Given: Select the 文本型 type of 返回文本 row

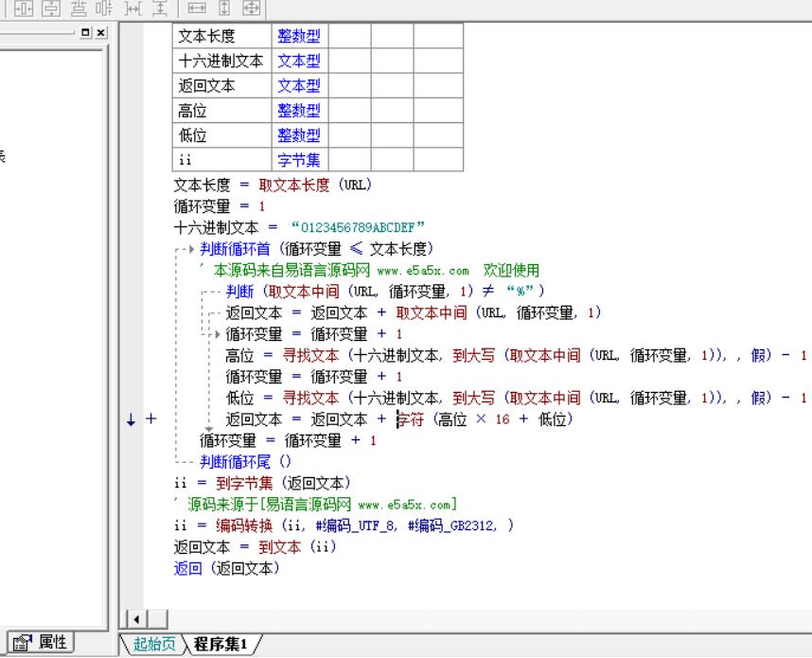Looking at the screenshot, I should point(299,85).
